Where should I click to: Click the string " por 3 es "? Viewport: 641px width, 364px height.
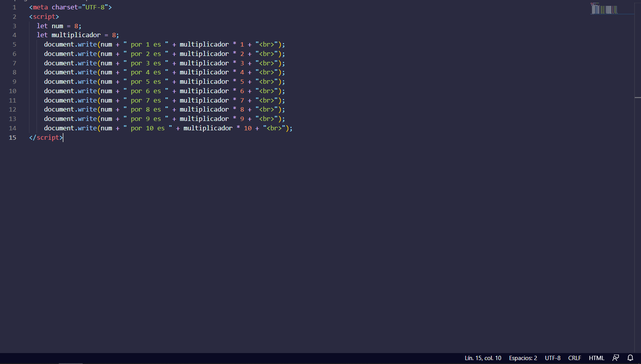146,63
